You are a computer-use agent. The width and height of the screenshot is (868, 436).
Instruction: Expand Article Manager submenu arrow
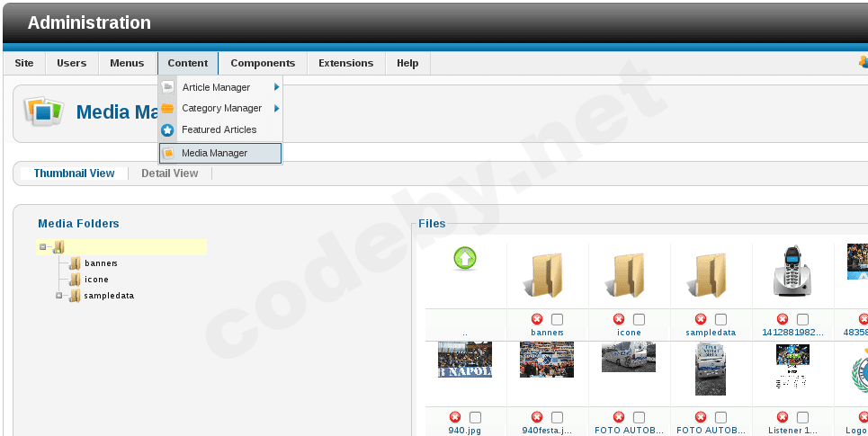click(x=276, y=87)
